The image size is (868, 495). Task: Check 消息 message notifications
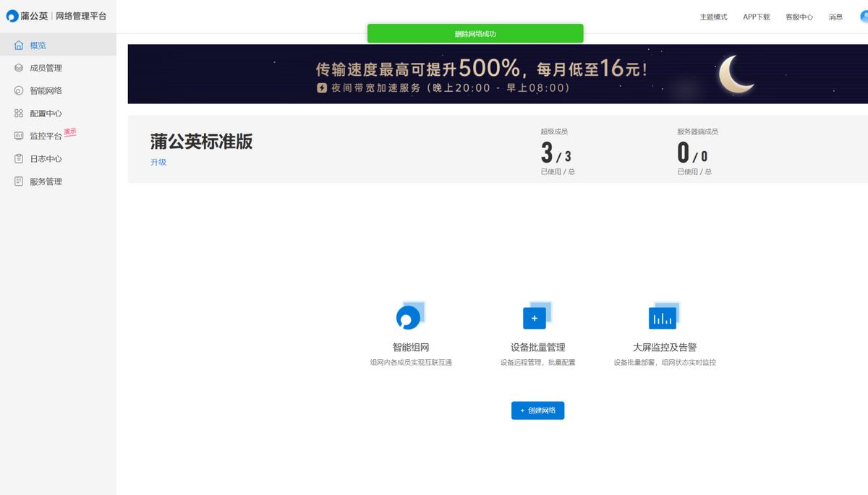click(836, 17)
